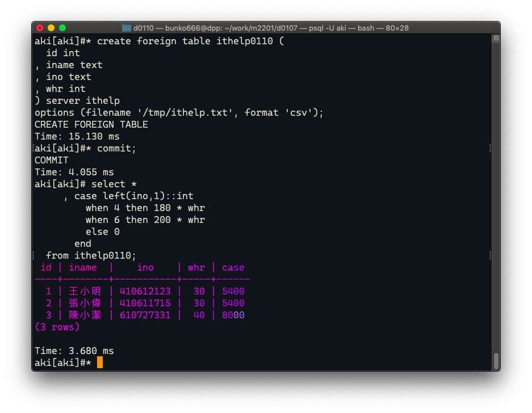
Task: Click the green zoom window button
Action: pyautogui.click(x=62, y=28)
